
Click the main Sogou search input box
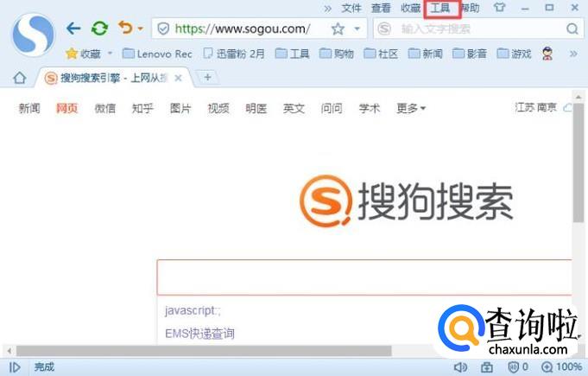click(364, 277)
